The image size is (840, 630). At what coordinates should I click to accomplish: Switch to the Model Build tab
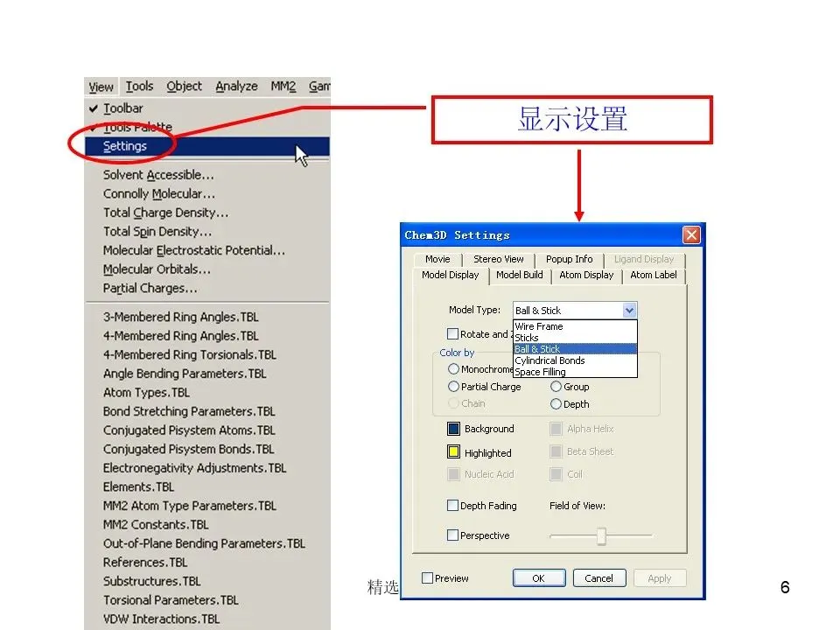(x=520, y=275)
